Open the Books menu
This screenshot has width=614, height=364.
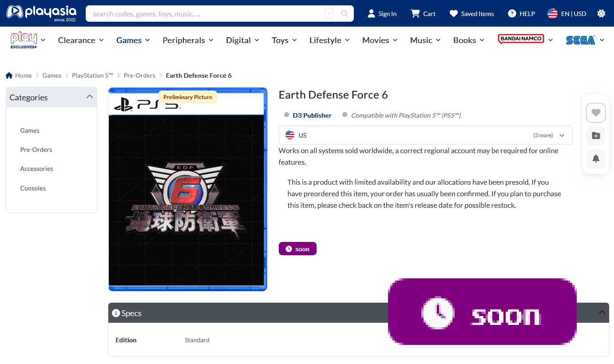point(469,40)
